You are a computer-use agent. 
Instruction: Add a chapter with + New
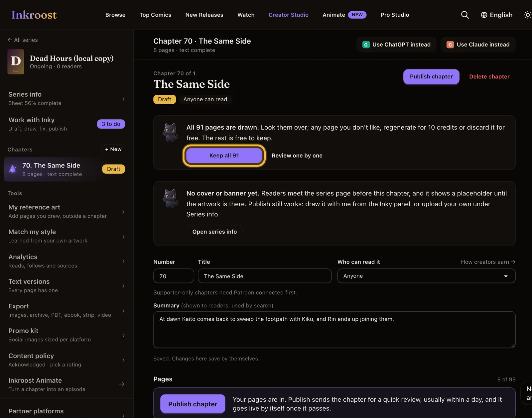[113, 150]
